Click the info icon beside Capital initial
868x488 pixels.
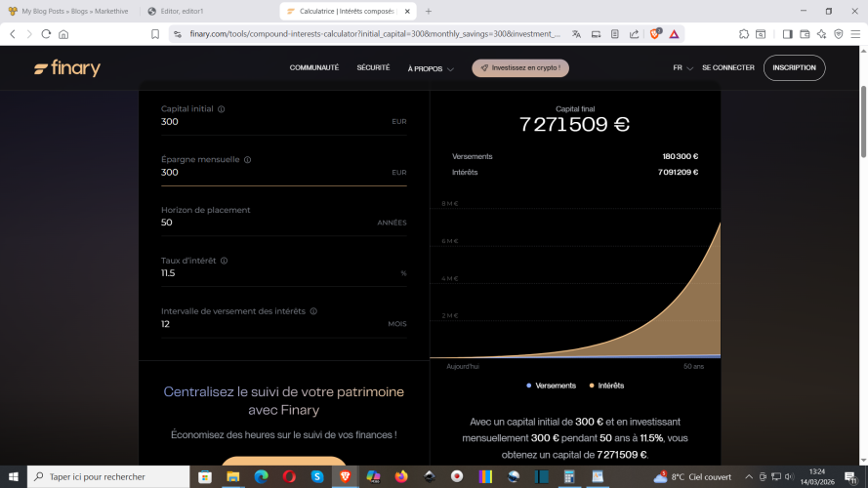(x=222, y=109)
